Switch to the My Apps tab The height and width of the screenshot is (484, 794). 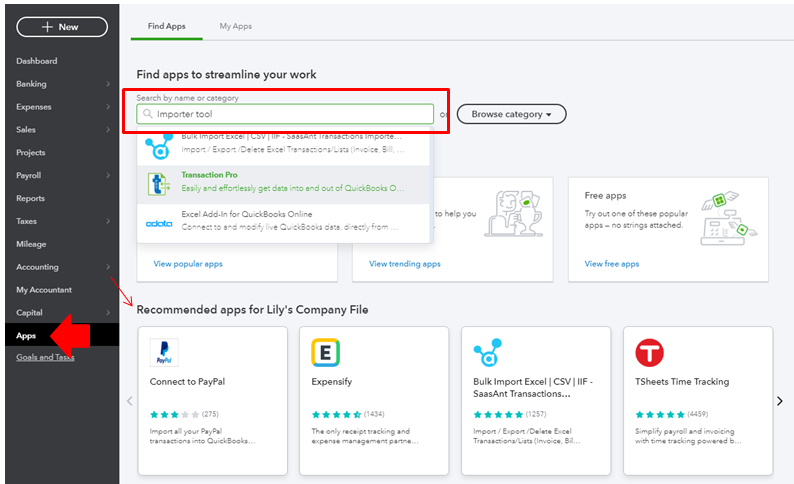point(235,26)
